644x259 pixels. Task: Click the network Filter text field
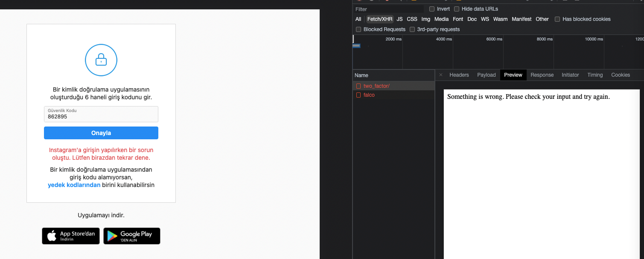(388, 9)
